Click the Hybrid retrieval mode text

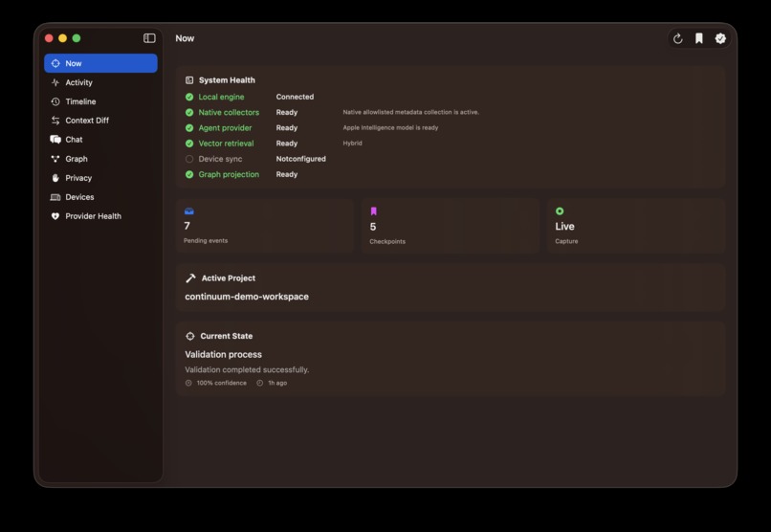click(x=353, y=144)
